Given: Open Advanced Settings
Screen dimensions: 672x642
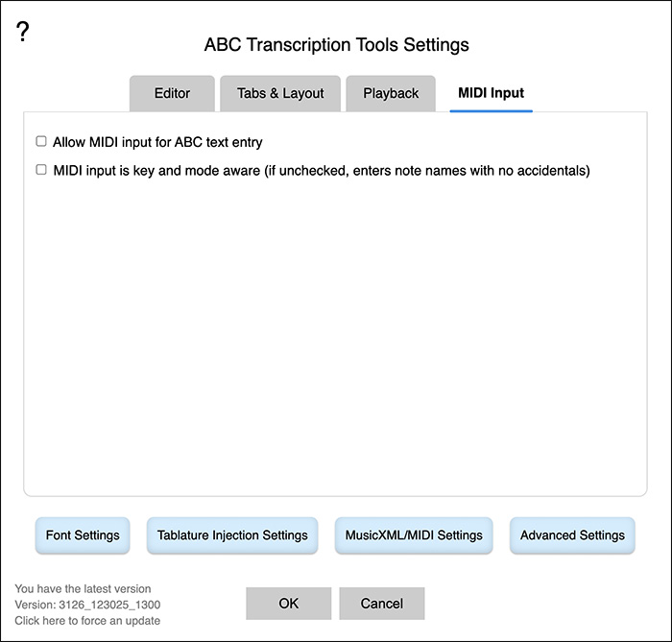Looking at the screenshot, I should coord(572,535).
